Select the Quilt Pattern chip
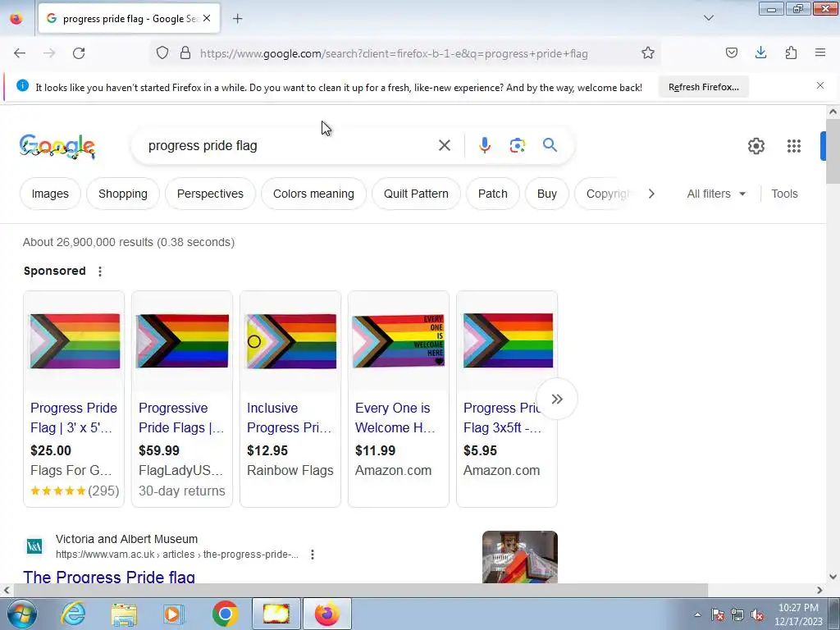The image size is (840, 630). pos(416,194)
